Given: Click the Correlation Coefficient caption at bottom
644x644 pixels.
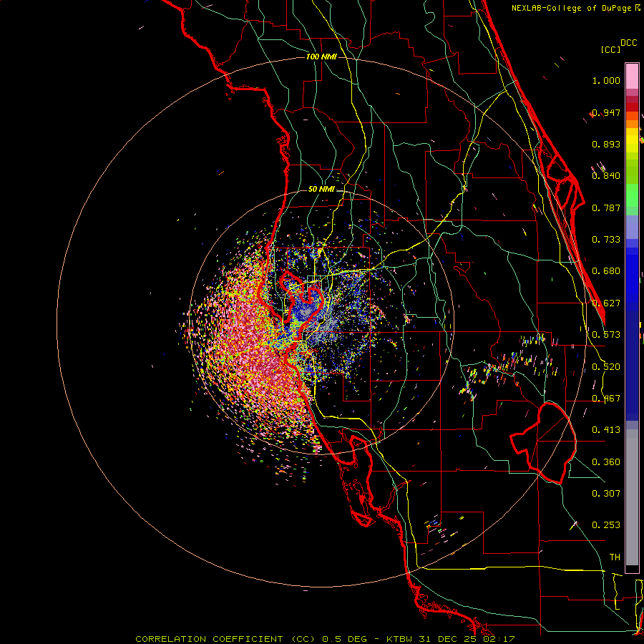Looking at the screenshot, I should click(x=325, y=639).
